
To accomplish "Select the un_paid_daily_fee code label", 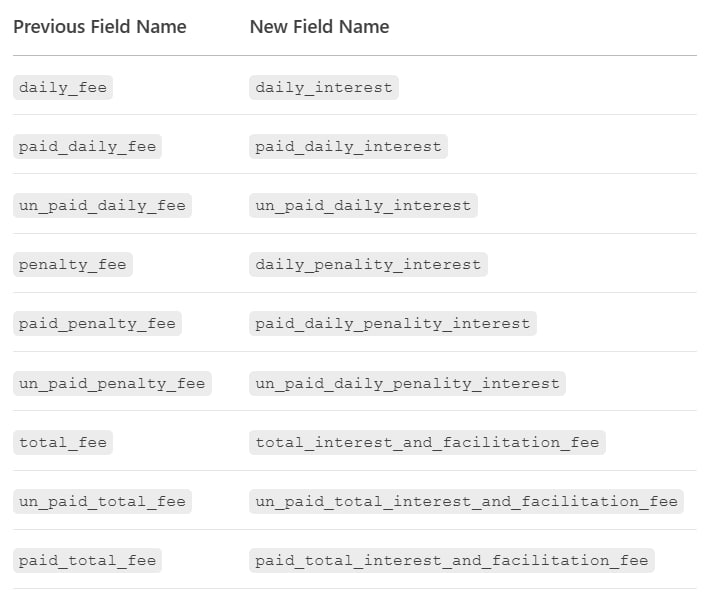I will tap(102, 205).
